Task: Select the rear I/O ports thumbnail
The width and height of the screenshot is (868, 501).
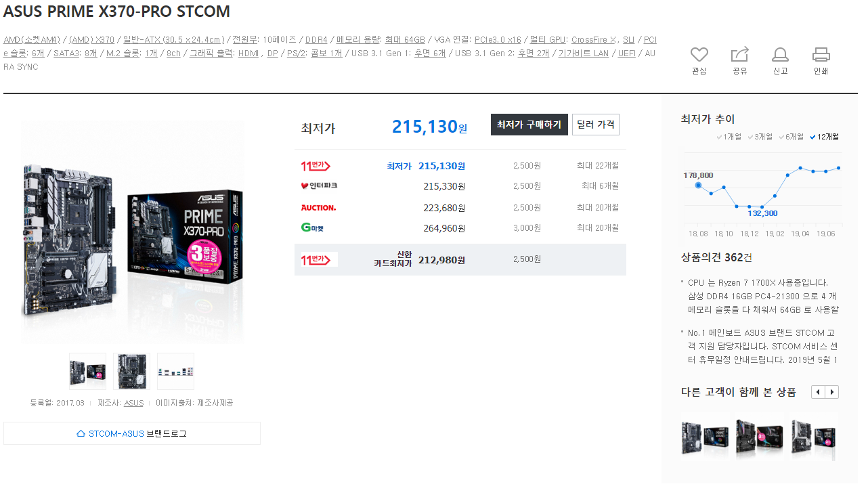Action: click(x=175, y=371)
